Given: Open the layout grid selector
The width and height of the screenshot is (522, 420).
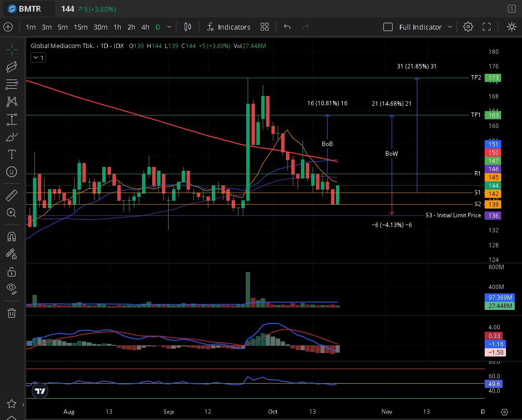Looking at the screenshot, I should point(265,27).
